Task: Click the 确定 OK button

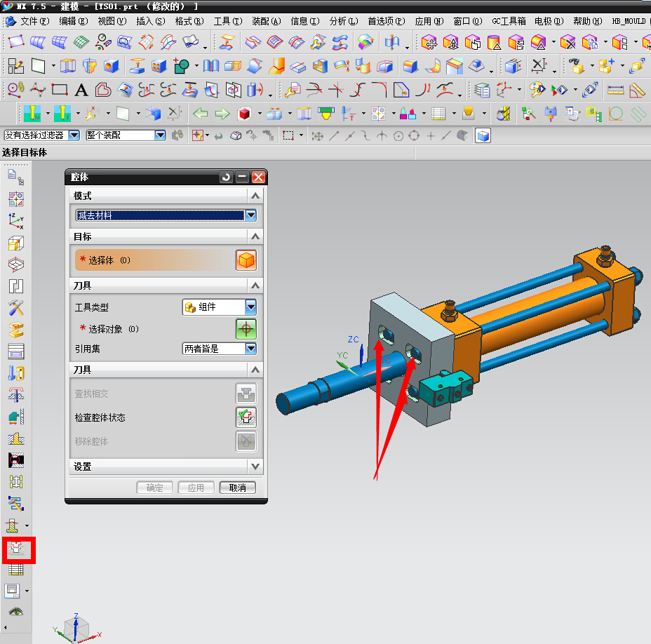Action: [x=154, y=488]
